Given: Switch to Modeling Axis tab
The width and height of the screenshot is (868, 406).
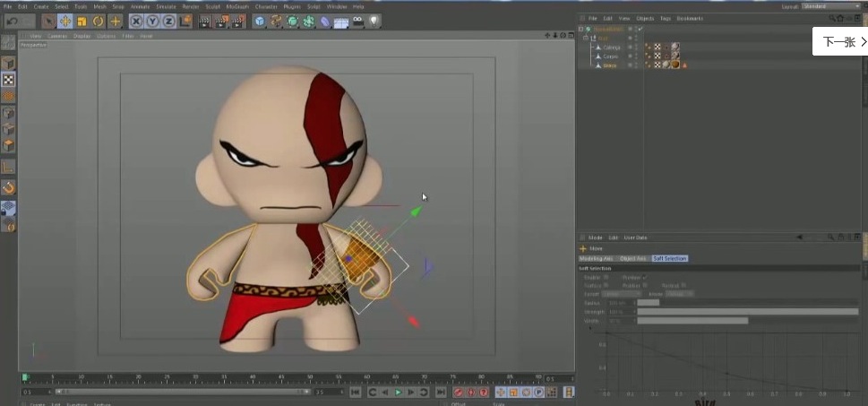Looking at the screenshot, I should (x=597, y=259).
